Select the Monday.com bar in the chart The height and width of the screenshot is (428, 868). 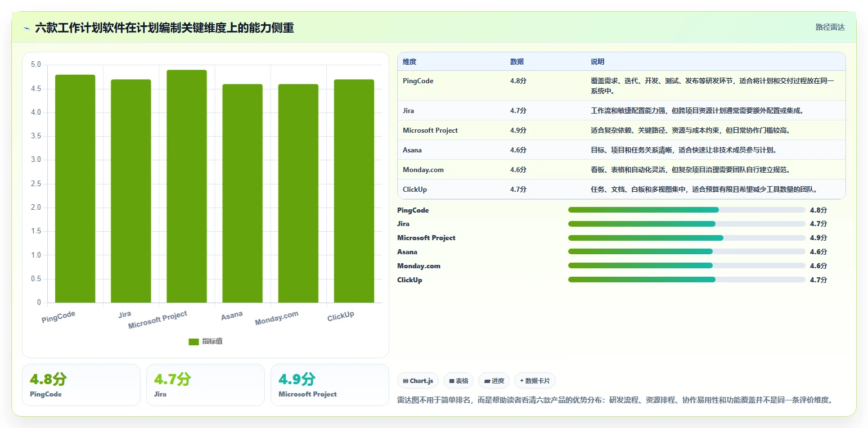pos(298,193)
